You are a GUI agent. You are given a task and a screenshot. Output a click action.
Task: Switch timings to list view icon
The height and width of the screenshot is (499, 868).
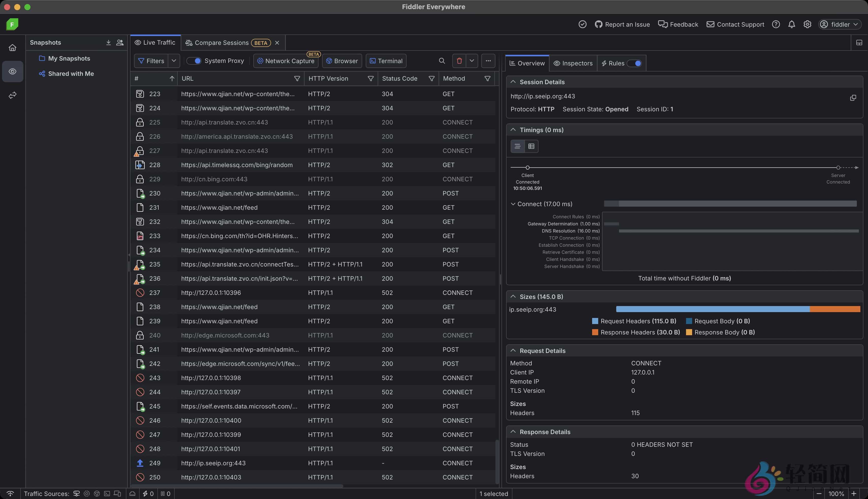click(518, 146)
